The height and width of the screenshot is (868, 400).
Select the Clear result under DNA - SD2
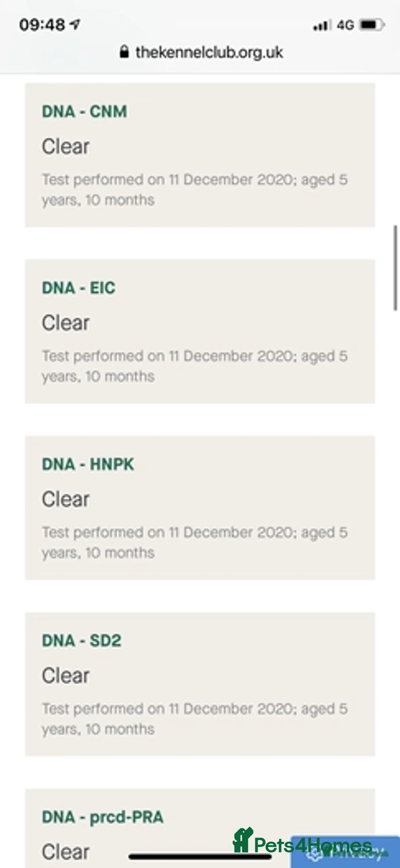66,675
